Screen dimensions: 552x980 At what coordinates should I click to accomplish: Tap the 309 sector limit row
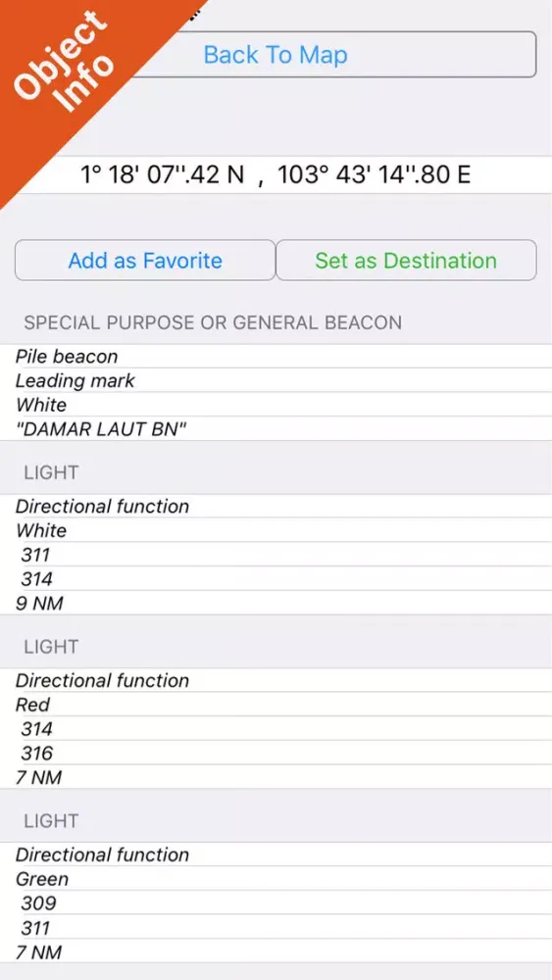pos(276,904)
